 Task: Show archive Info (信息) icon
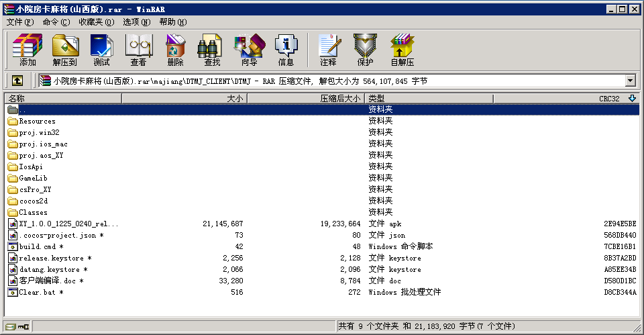[x=286, y=50]
